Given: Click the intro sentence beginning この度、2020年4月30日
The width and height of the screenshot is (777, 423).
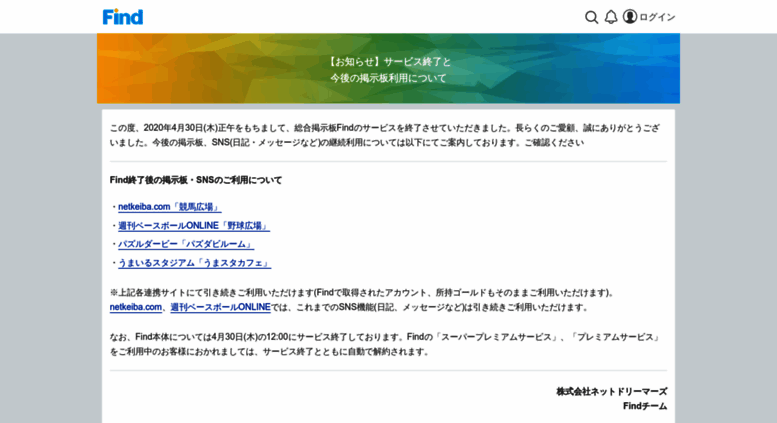Looking at the screenshot, I should pyautogui.click(x=385, y=135).
